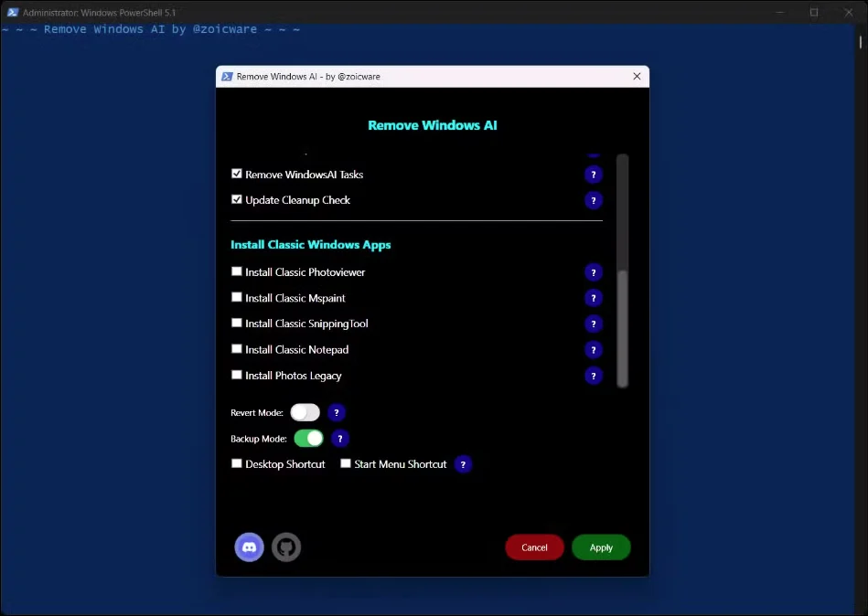Show help for Install Classic SnippingTool
This screenshot has height=616, width=868.
tap(594, 324)
